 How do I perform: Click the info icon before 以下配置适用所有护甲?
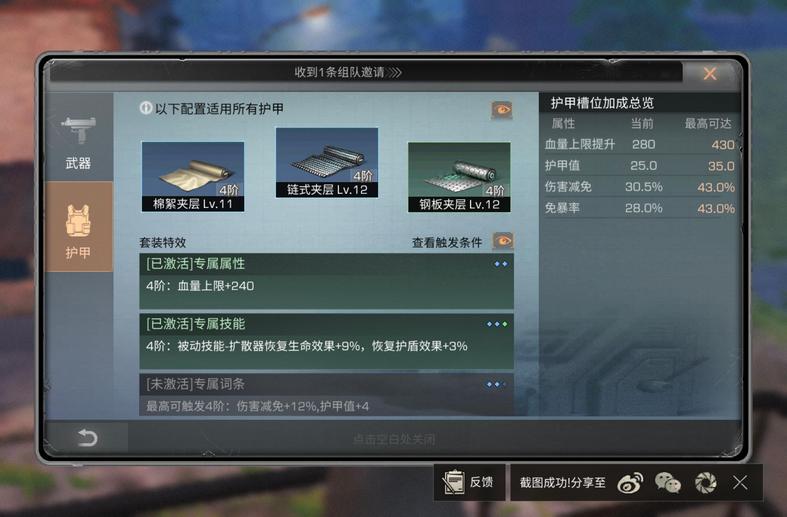[146, 108]
